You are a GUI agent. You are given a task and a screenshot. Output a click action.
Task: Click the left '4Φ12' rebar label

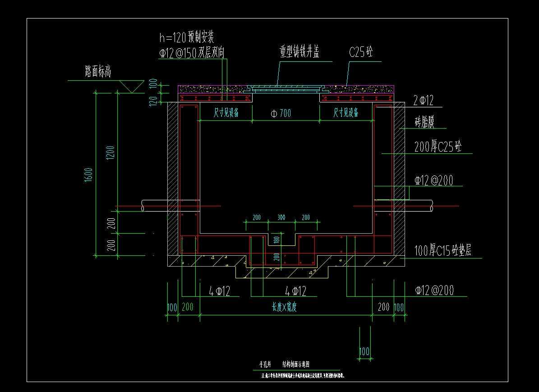pos(219,291)
